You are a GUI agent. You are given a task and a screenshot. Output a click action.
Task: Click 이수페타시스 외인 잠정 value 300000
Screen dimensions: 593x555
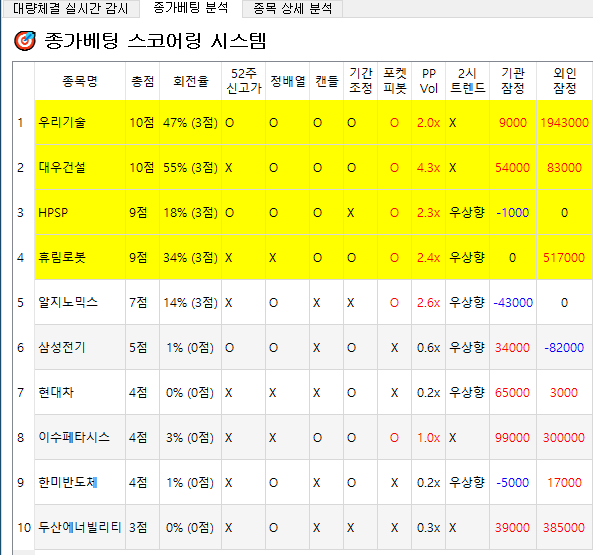pos(564,437)
